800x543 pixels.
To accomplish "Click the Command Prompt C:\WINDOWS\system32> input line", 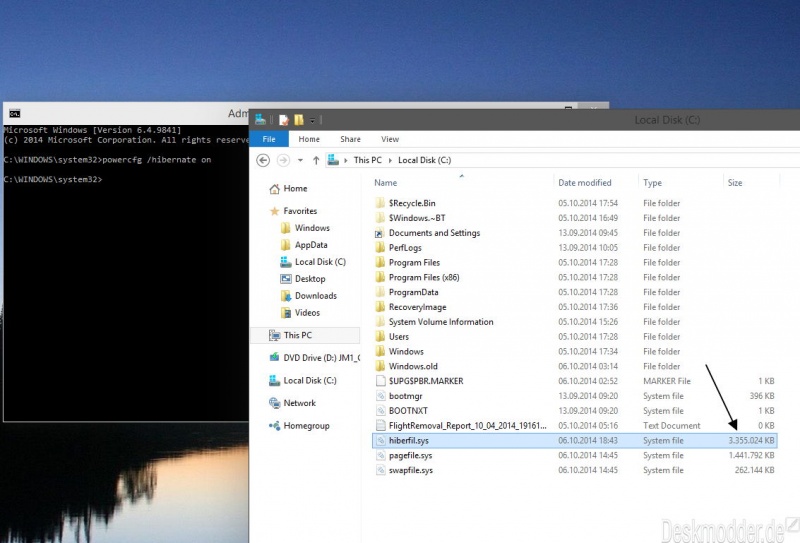I will coord(53,179).
